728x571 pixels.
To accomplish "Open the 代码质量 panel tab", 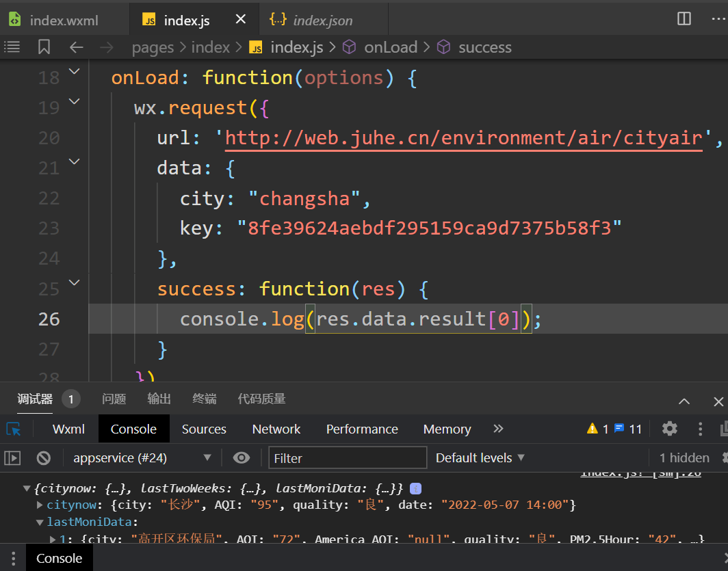I will click(x=261, y=399).
